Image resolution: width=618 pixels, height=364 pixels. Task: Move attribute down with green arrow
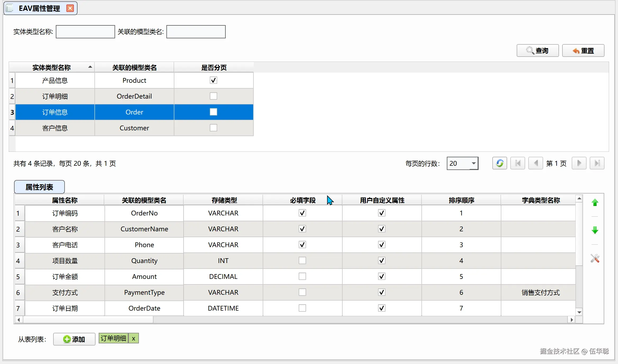[x=595, y=230]
